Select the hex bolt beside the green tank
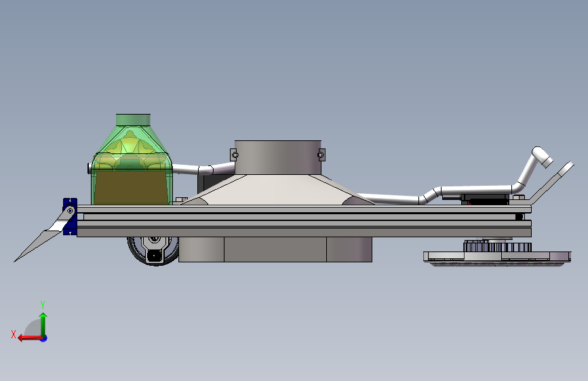Image resolution: width=588 pixels, height=381 pixels. point(181,199)
